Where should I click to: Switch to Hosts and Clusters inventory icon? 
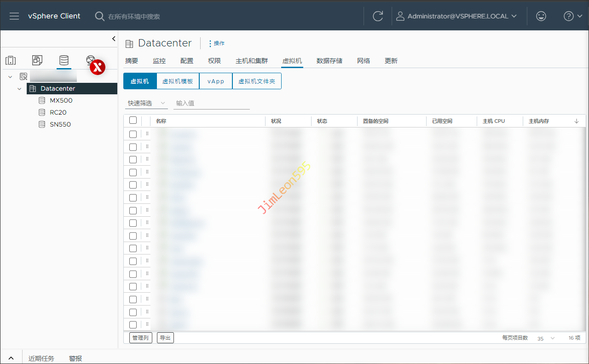click(11, 60)
